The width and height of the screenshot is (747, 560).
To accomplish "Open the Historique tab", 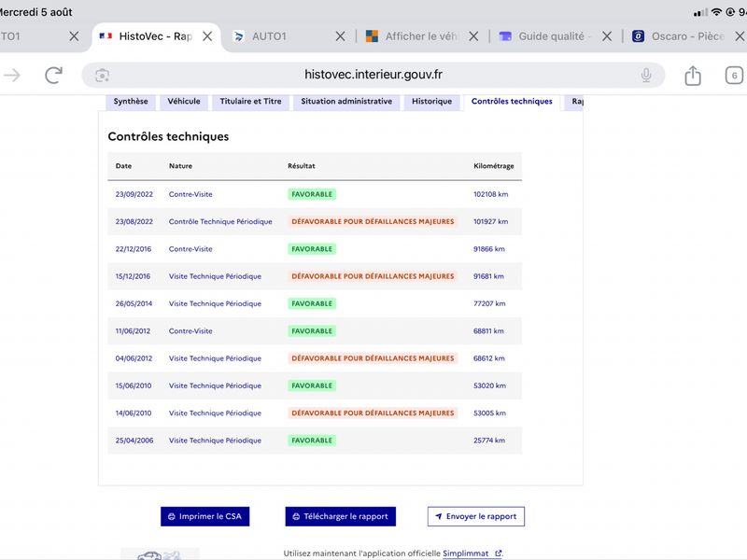I will [x=431, y=102].
